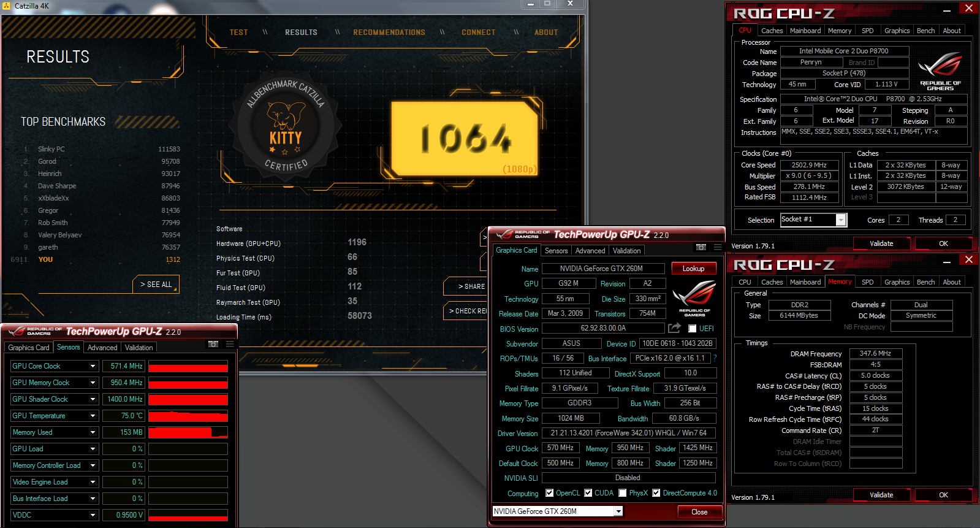Image resolution: width=980 pixels, height=528 pixels.
Task: Open the Memory Used sensor dropdown
Action: (x=93, y=432)
